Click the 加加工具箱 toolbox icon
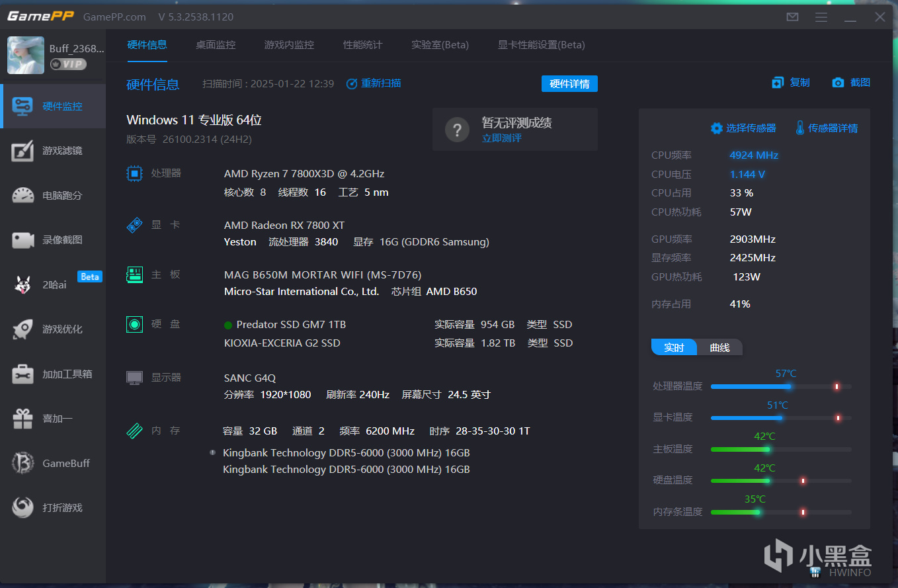898x588 pixels. tap(23, 374)
